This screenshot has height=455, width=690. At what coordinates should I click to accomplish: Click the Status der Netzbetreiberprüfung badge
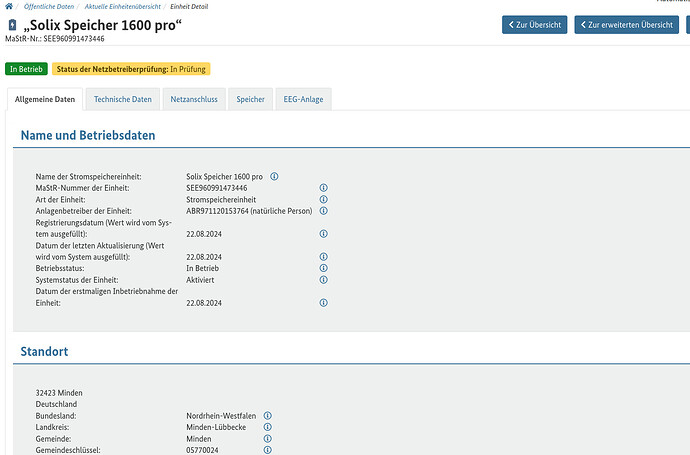tap(131, 69)
